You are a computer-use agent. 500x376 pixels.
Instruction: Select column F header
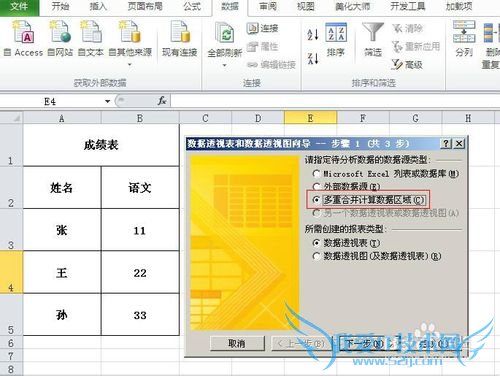(x=363, y=118)
